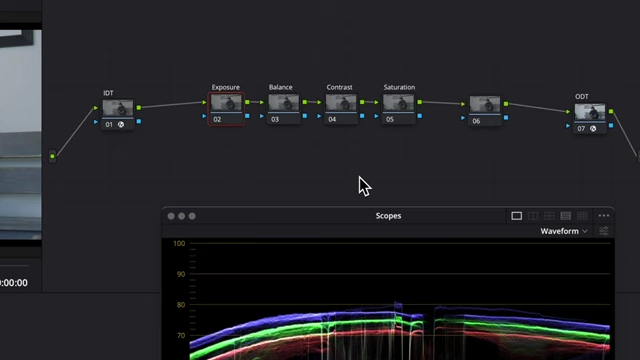Image resolution: width=640 pixels, height=360 pixels.
Task: Click the blue key output of Contrast node
Action: [362, 116]
